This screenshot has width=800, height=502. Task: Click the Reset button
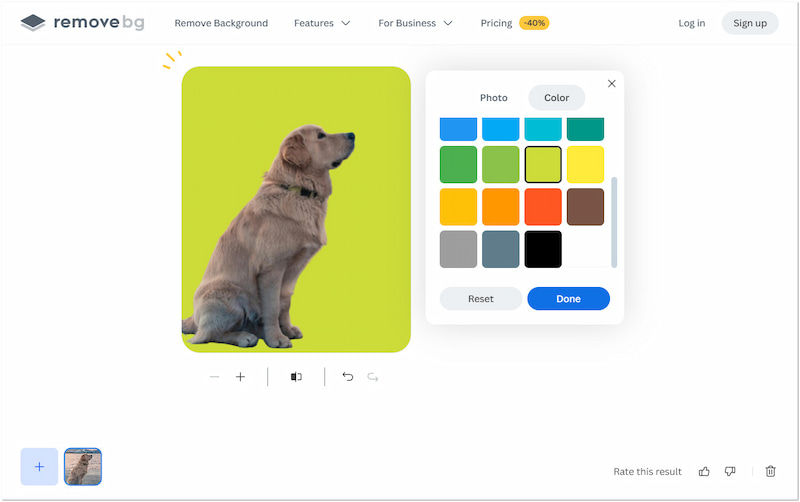pyautogui.click(x=481, y=299)
